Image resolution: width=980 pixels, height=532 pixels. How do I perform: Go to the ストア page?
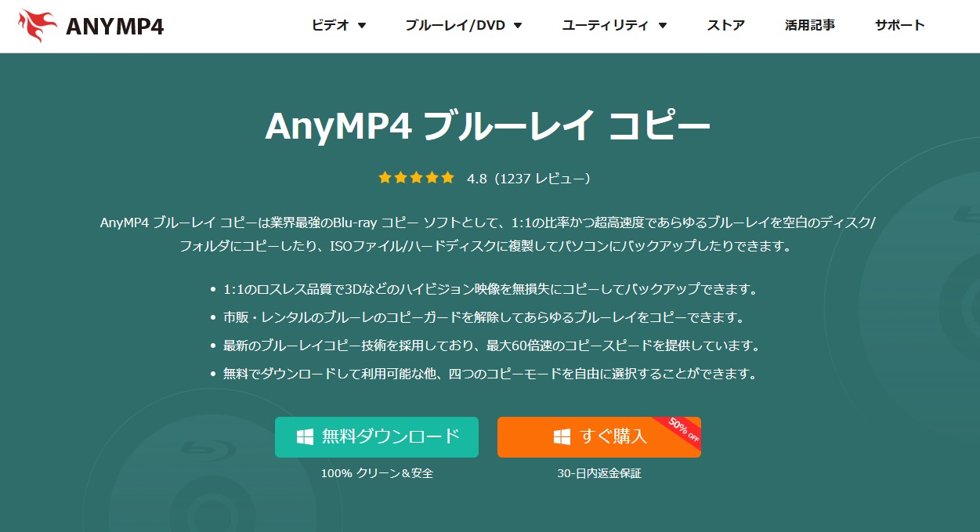(726, 25)
